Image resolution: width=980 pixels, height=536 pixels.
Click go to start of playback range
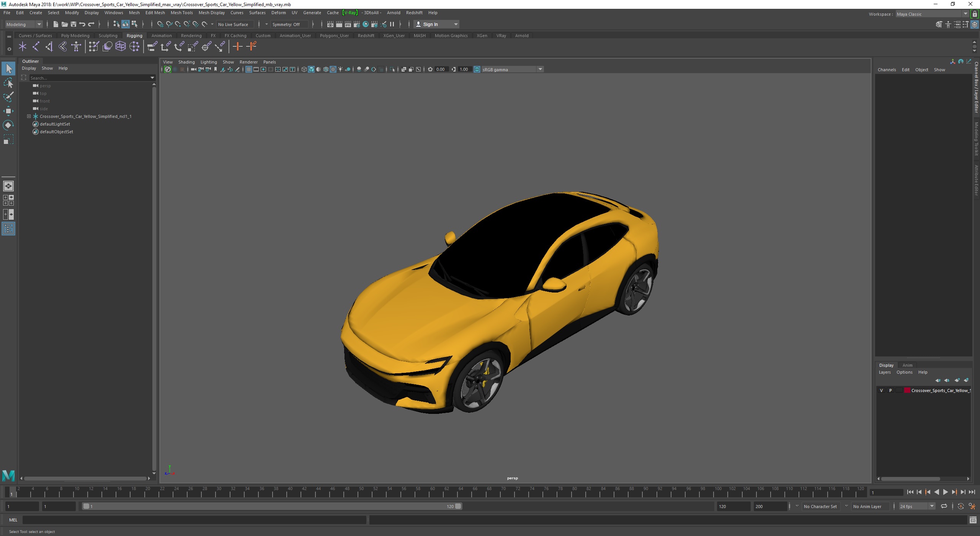click(910, 492)
